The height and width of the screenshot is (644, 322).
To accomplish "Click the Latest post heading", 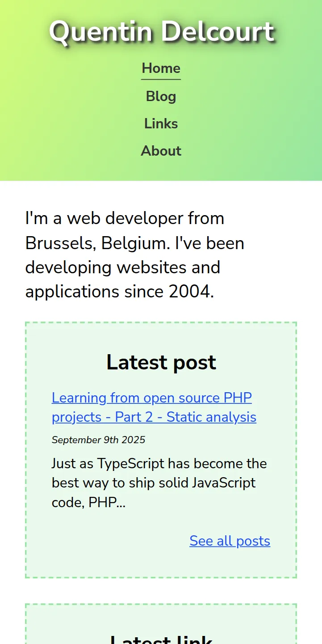I will pos(161,362).
